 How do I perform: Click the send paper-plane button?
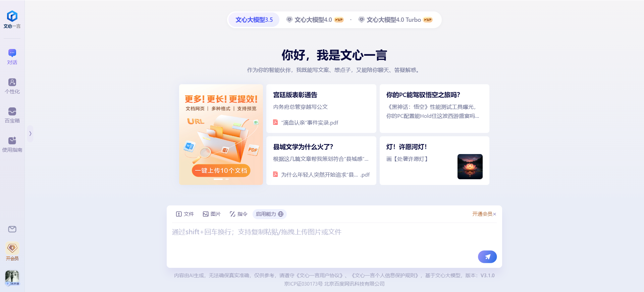487,257
